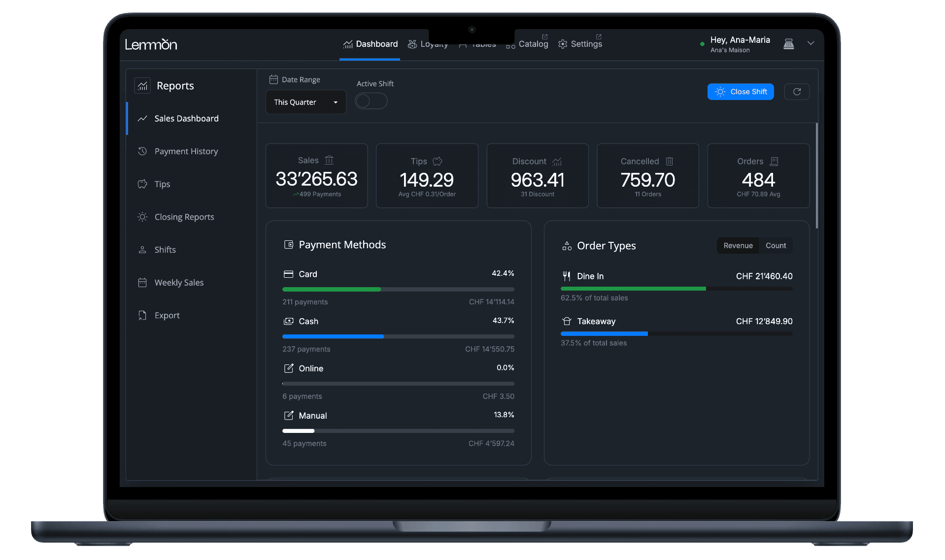This screenshot has width=945, height=560.
Task: Click the Card total CHF 14'114.14
Action: [x=491, y=302]
